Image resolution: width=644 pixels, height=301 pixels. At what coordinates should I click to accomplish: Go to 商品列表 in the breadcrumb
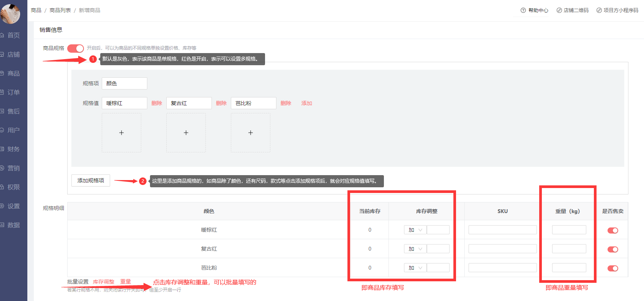point(60,10)
